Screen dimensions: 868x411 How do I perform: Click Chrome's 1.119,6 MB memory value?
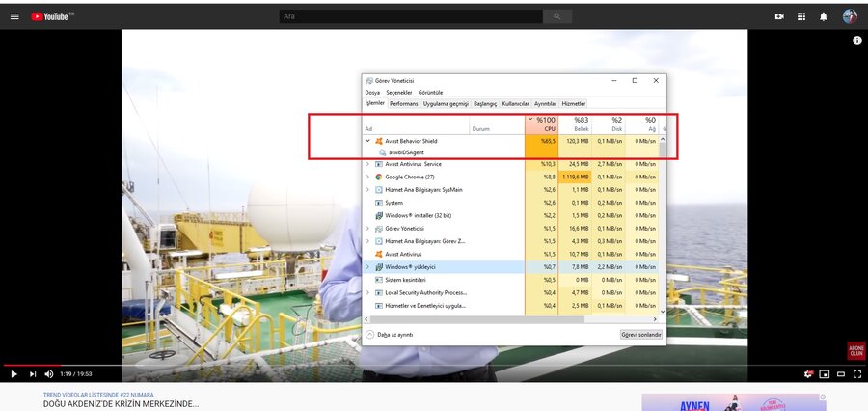tap(575, 177)
